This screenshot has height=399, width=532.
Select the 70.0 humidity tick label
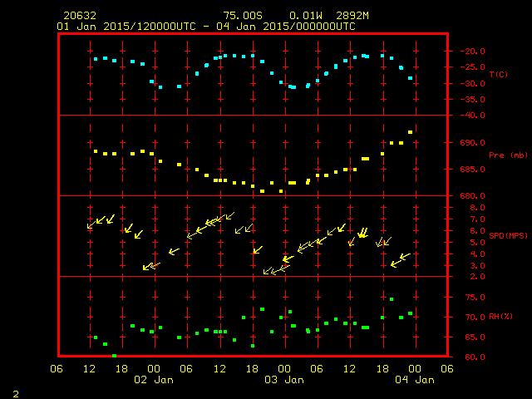(x=475, y=318)
